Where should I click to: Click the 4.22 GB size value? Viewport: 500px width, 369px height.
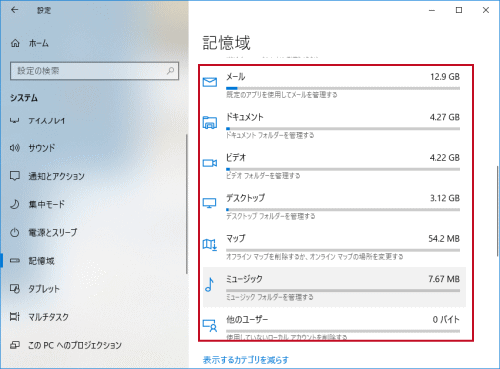click(x=445, y=158)
